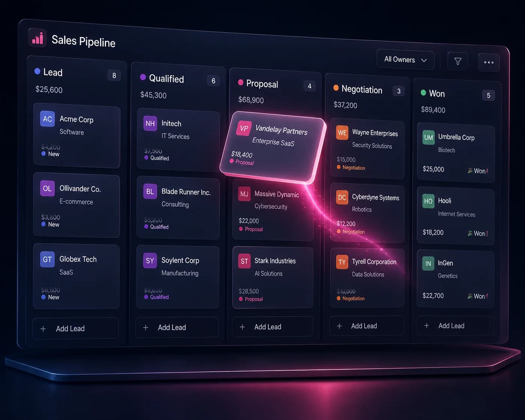
Task: Click the UM avatar on Umbrella Corp
Action: (428, 137)
